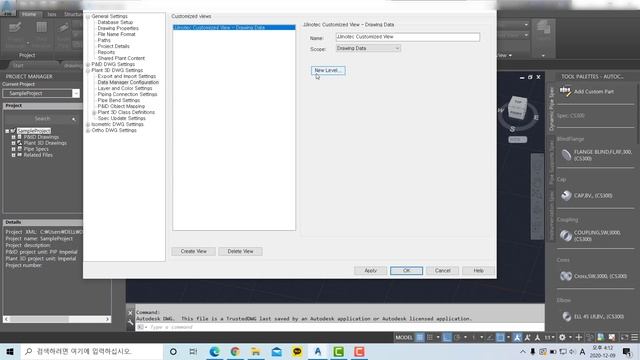Select File Name Format in settings tree
The image size is (640, 360).
[x=116, y=34]
